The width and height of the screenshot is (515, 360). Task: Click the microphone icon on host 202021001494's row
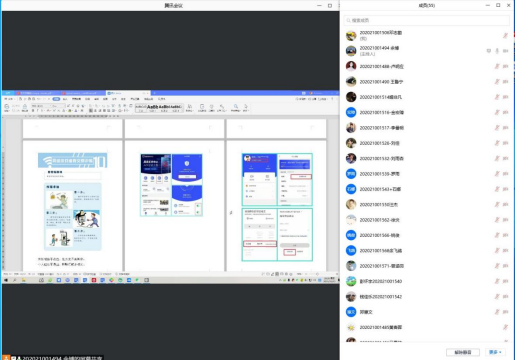(x=497, y=51)
